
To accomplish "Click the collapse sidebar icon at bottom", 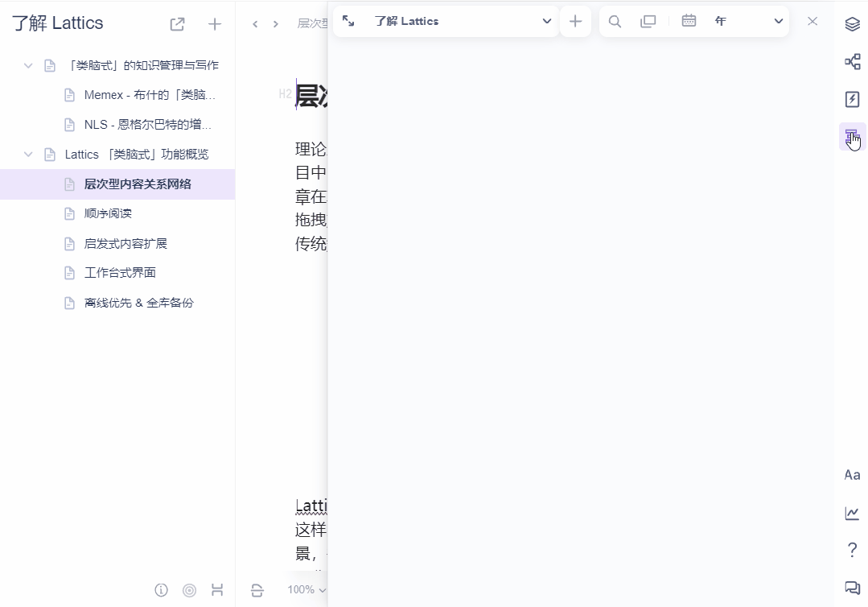I will click(217, 590).
